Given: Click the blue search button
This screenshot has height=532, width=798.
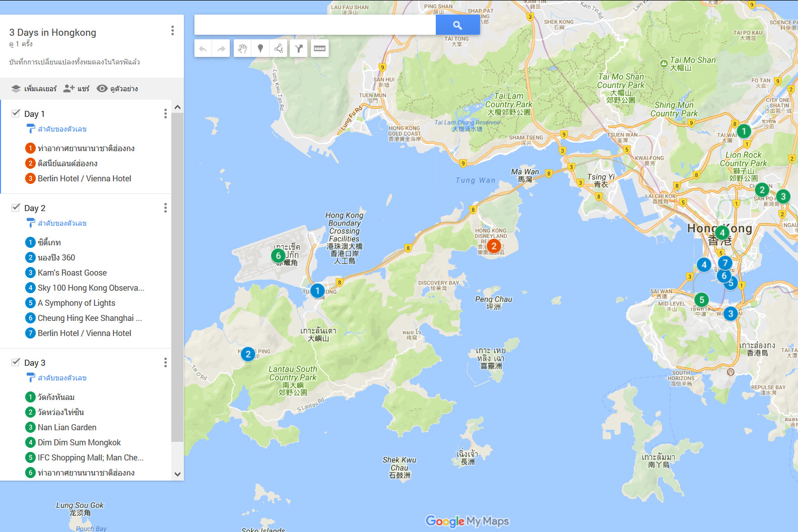Looking at the screenshot, I should [x=457, y=25].
